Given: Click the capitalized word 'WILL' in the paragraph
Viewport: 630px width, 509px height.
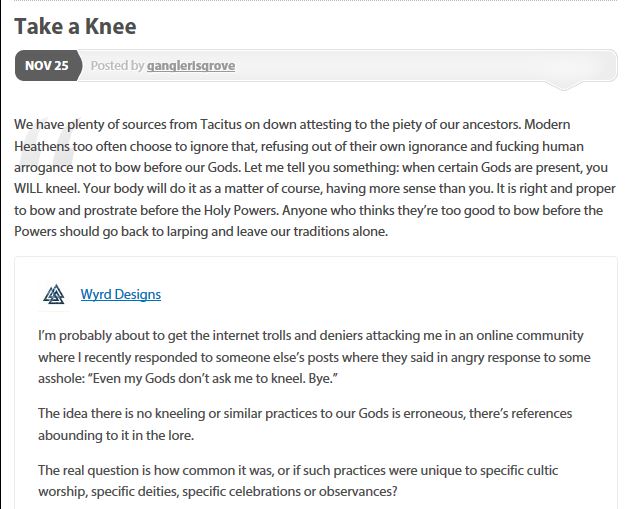Looking at the screenshot, I should pos(34,189).
